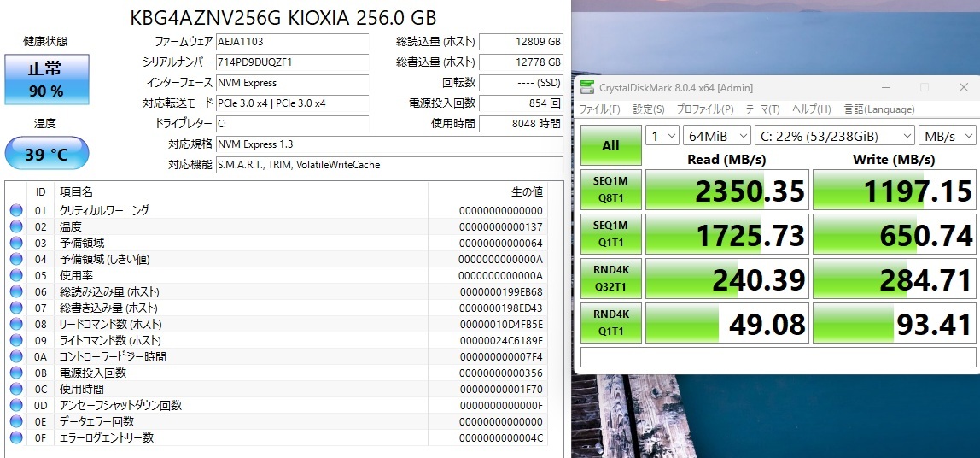Click blue status orb for ライトコマンド数 row

pos(16,340)
